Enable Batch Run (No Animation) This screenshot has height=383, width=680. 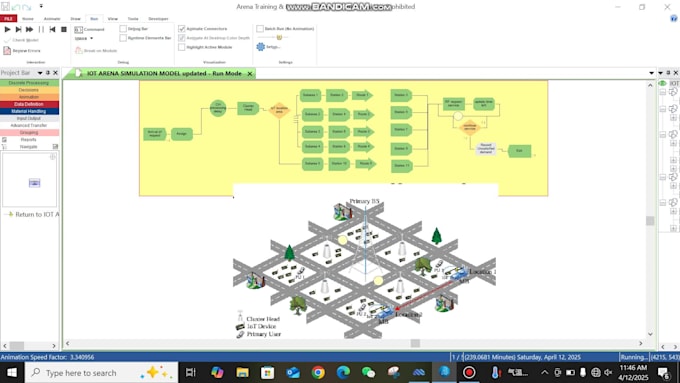(x=260, y=29)
